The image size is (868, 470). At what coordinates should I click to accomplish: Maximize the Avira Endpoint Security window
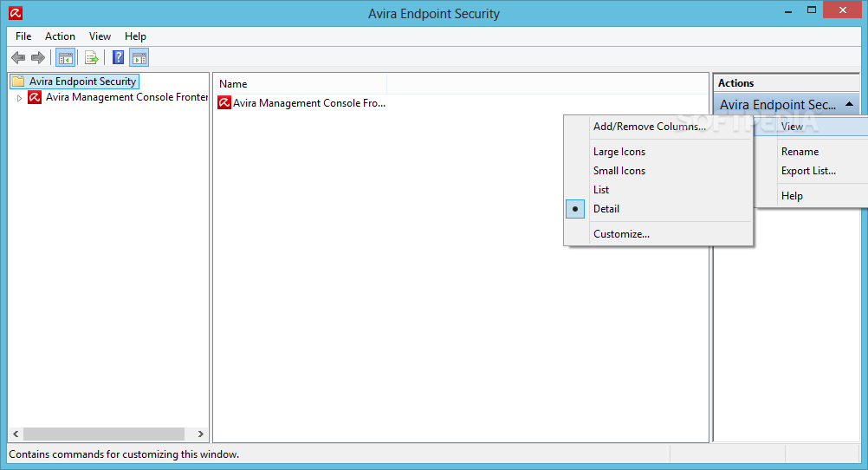[812, 10]
